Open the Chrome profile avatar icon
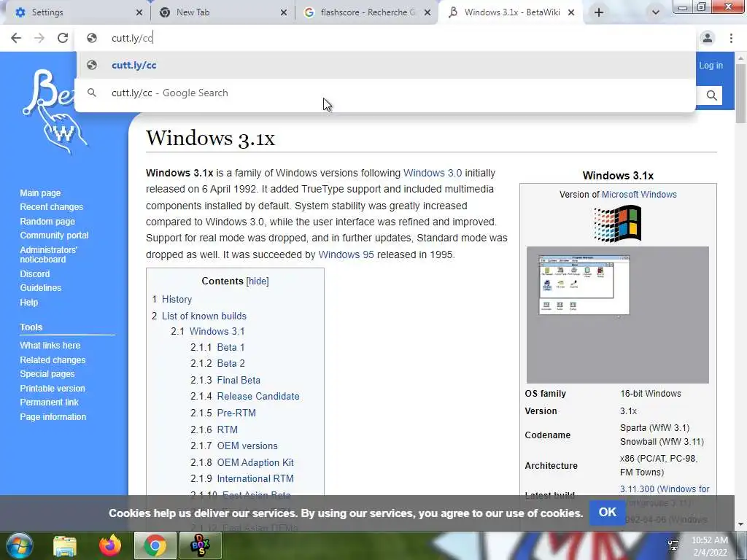The image size is (747, 560). 708,38
